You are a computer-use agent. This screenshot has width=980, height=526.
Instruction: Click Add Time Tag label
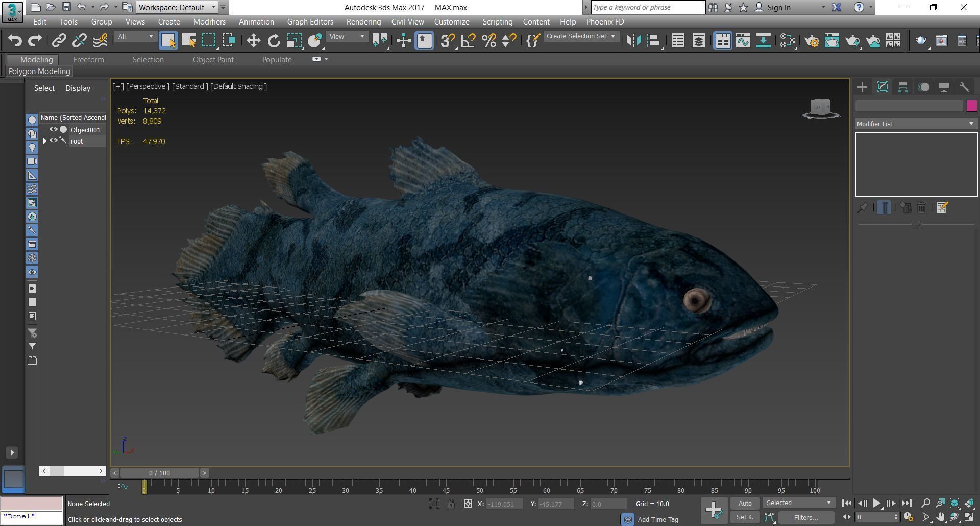tap(657, 519)
